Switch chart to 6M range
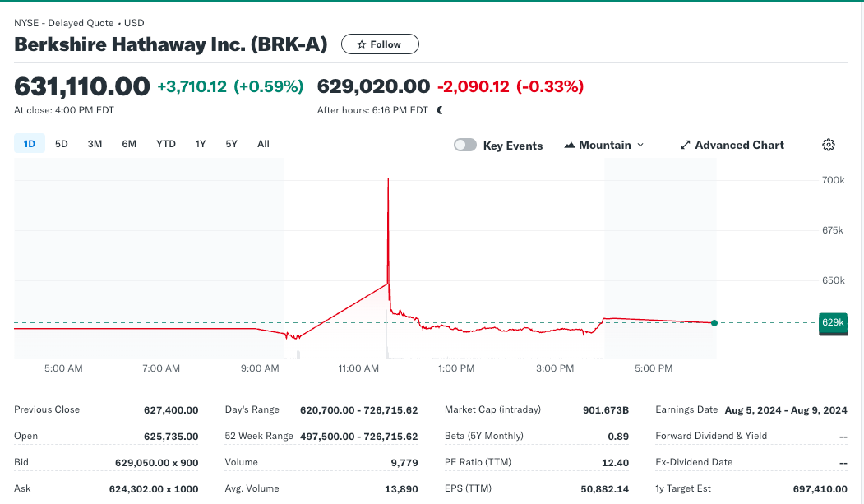The image size is (864, 504). click(129, 144)
